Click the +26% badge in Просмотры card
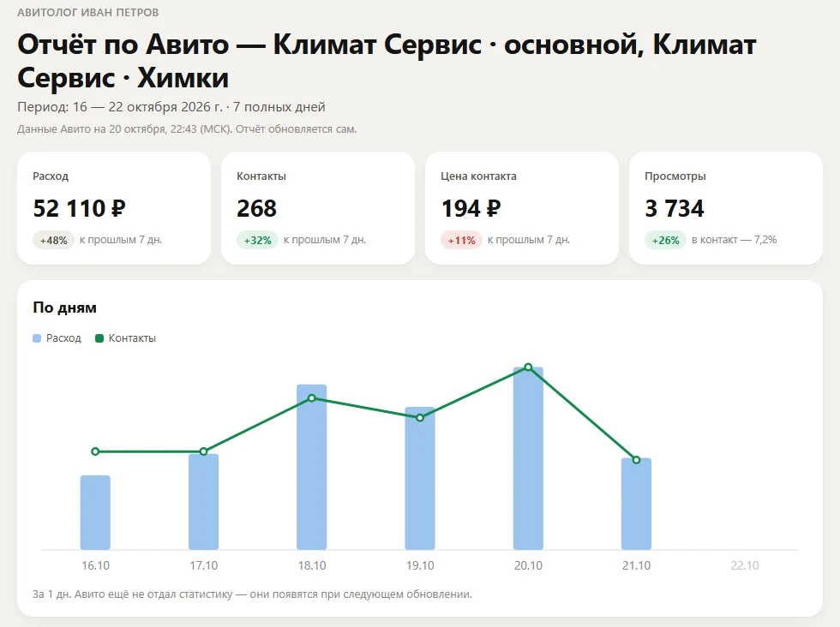Image resolution: width=840 pixels, height=627 pixels. tap(665, 241)
